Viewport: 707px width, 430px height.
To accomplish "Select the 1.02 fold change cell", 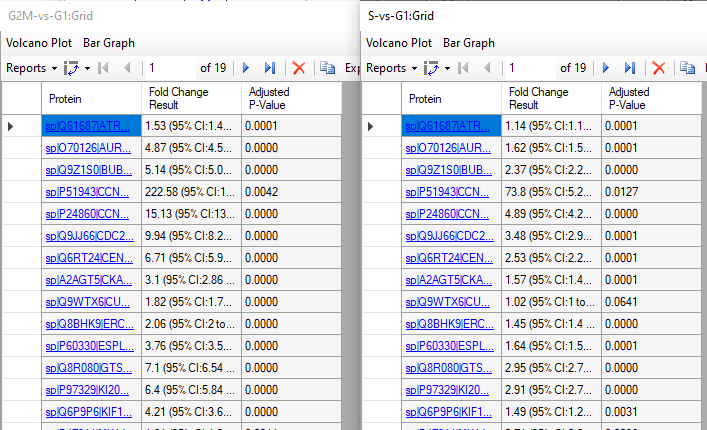I will click(x=551, y=302).
